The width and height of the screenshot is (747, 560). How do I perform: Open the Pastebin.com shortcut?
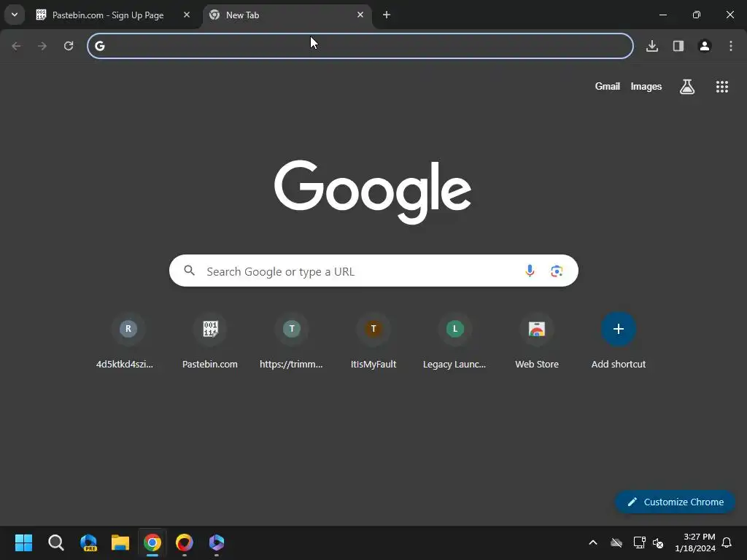(x=210, y=341)
